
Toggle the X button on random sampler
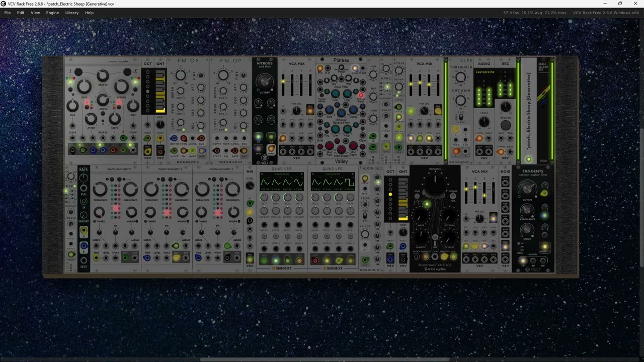pyautogui.click(x=127, y=72)
